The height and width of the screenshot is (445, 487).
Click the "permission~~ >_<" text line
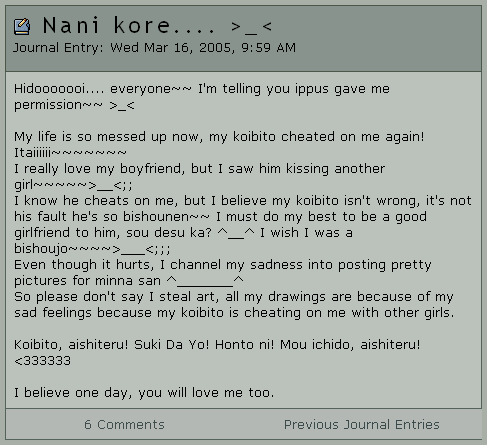coord(74,105)
